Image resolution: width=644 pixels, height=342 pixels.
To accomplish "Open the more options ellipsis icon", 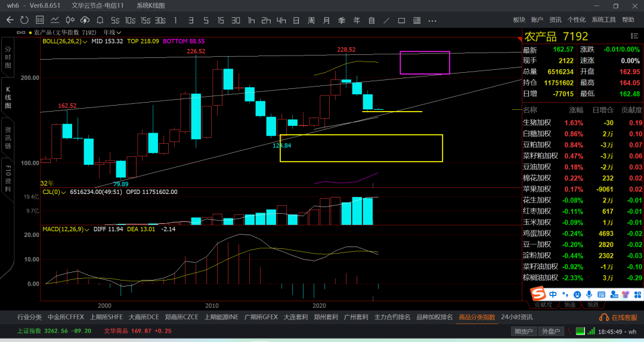I will (432, 20).
